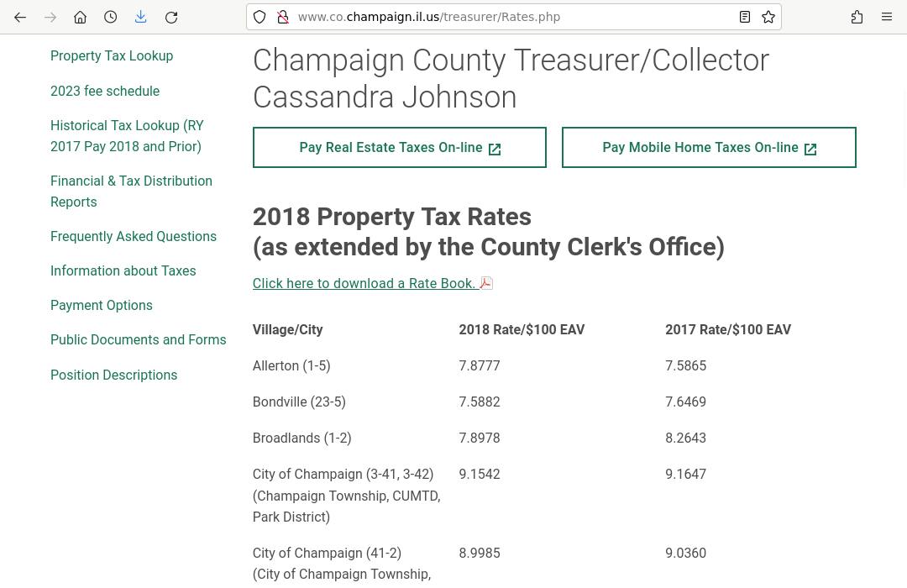907x588 pixels.
Task: Bookmark this page with star icon
Action: click(x=768, y=17)
